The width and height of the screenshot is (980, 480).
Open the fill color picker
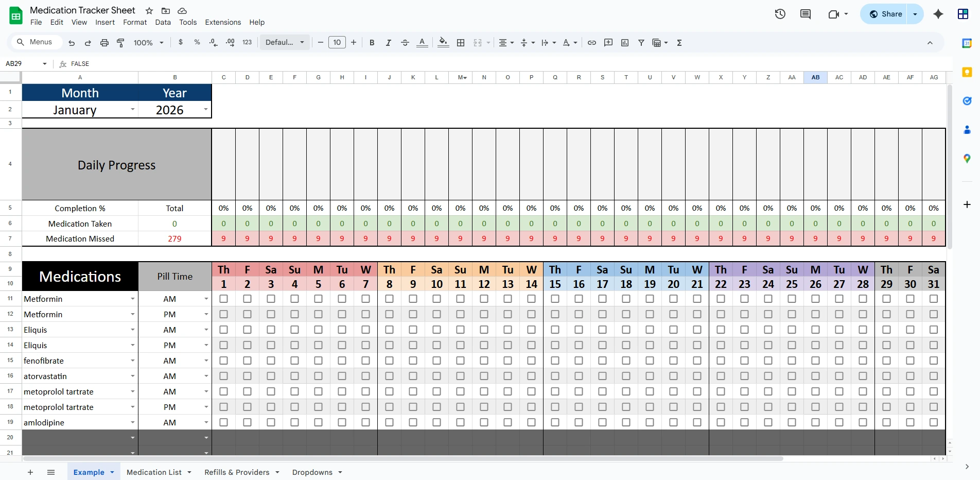[x=443, y=43]
